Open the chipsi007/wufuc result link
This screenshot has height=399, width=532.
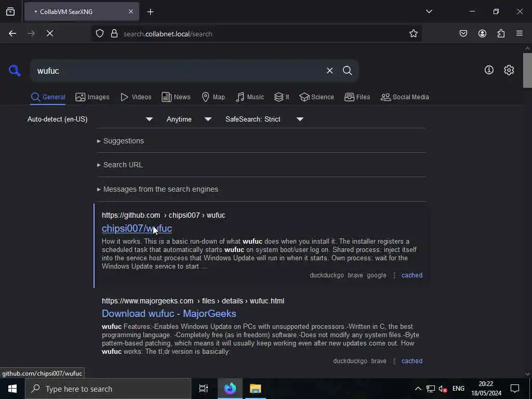point(137,229)
